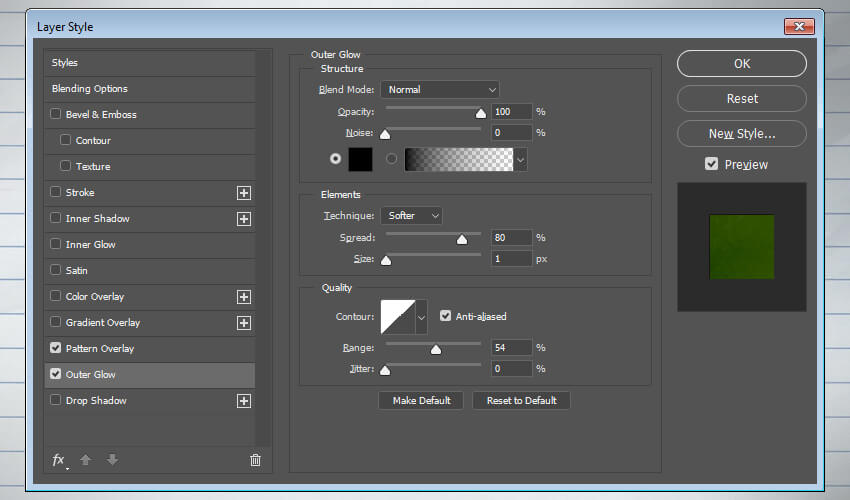Select the Satin effect label
The image size is (850, 500).
pos(76,271)
